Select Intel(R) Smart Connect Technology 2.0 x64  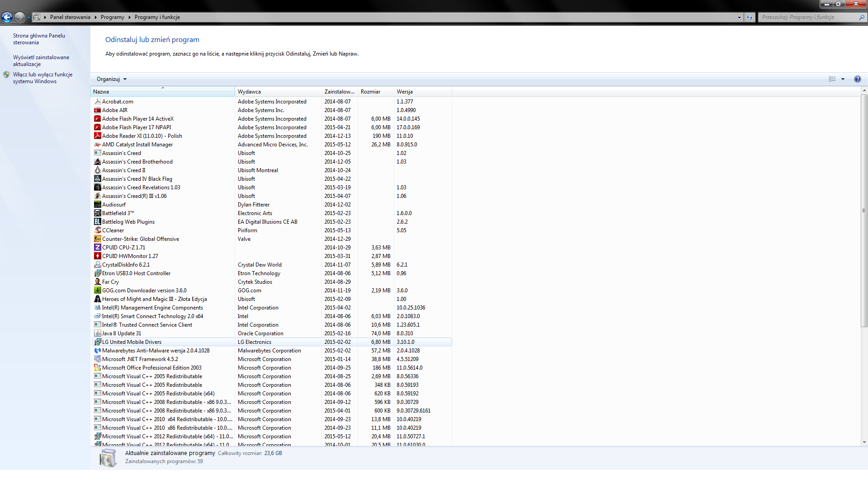click(x=272, y=316)
